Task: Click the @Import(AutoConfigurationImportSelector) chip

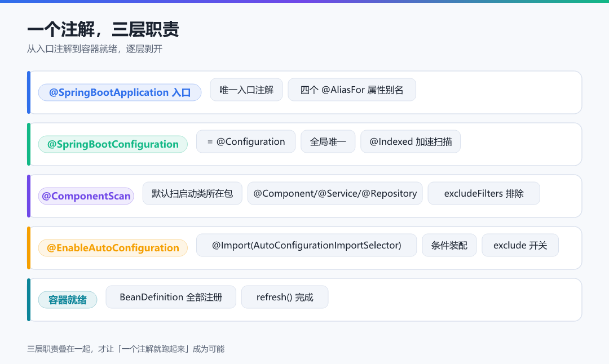Action: 306,245
